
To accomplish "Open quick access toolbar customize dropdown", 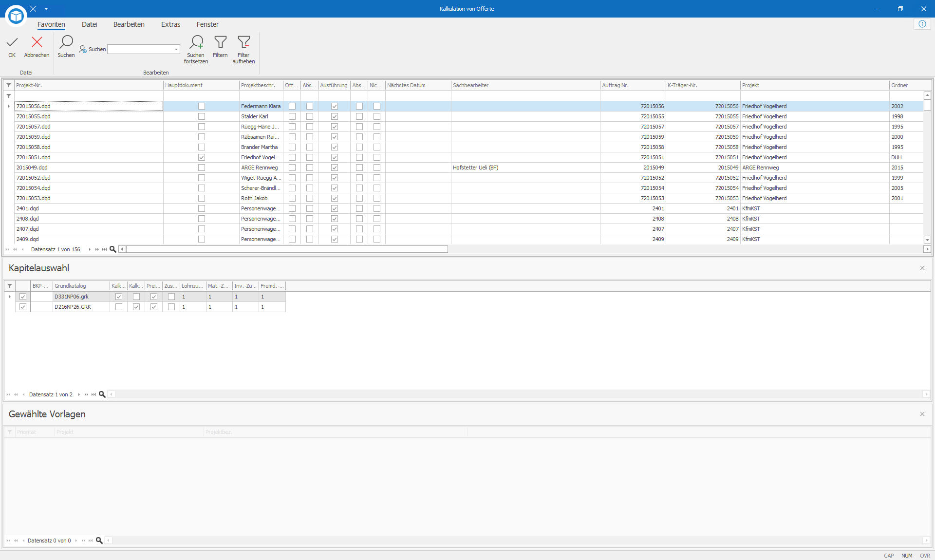I will point(46,9).
